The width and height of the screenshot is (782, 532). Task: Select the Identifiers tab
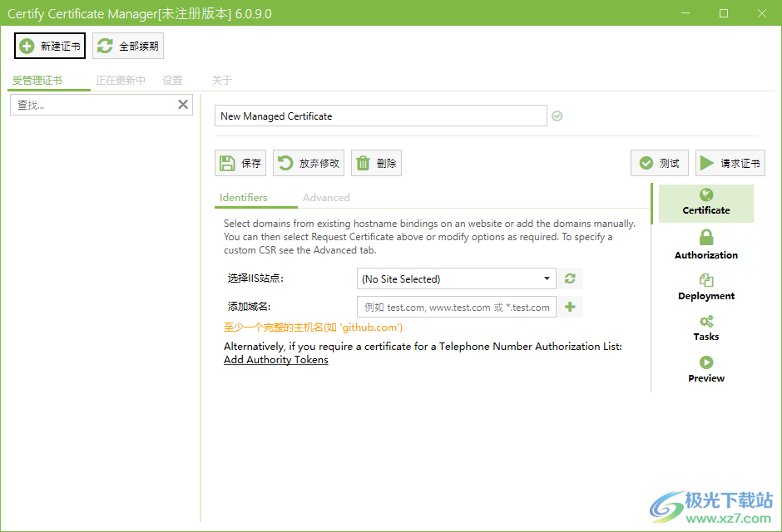pos(244,197)
